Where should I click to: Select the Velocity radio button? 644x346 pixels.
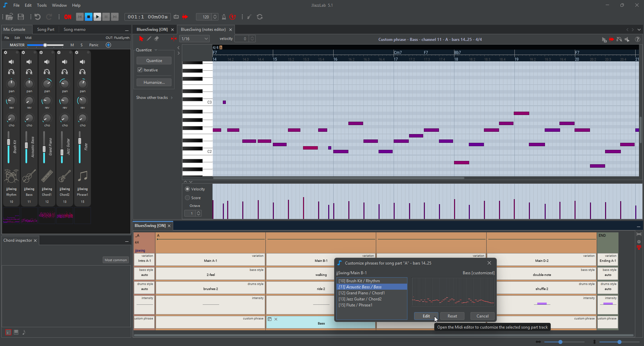188,189
